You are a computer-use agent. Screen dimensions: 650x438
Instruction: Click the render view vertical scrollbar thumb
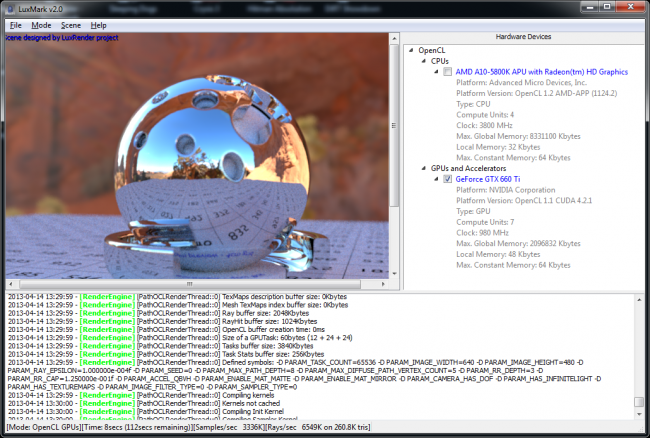coord(394,126)
